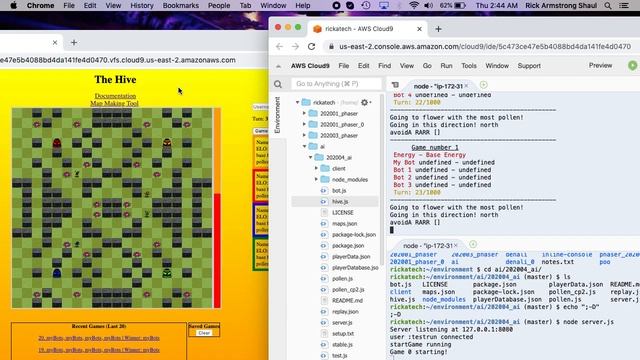Viewport: 640px width, 360px height.
Task: Click the upper terminal pane menu icon
Action: point(395,85)
